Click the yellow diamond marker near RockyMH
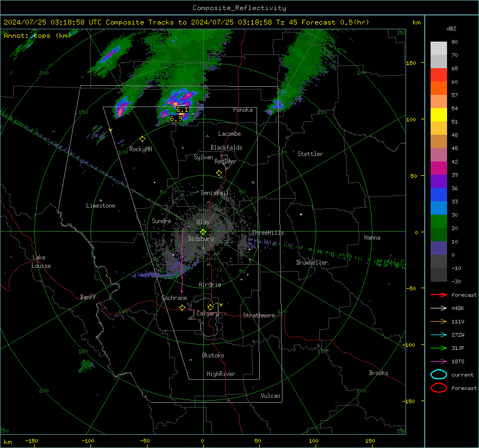Viewport: 479px width, 448px height. pos(142,139)
